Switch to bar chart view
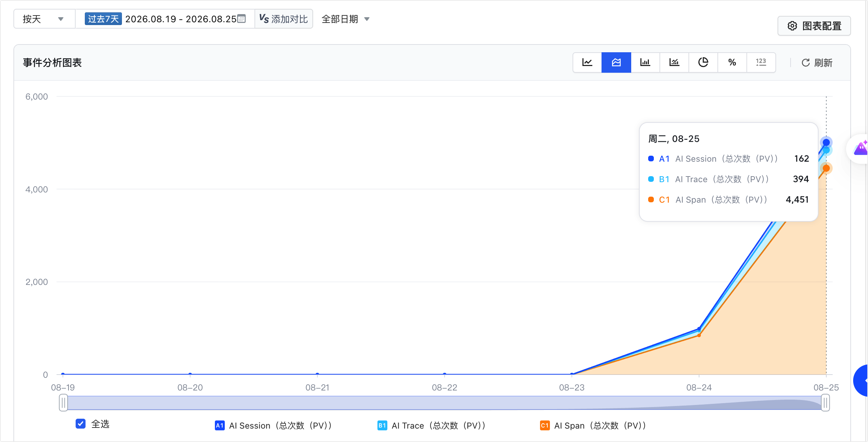 point(645,62)
